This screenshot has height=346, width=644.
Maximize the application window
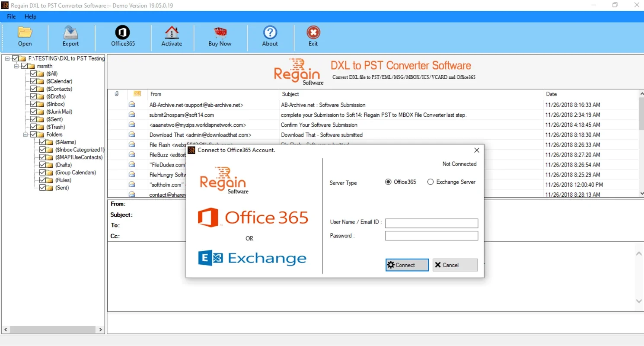coord(615,5)
